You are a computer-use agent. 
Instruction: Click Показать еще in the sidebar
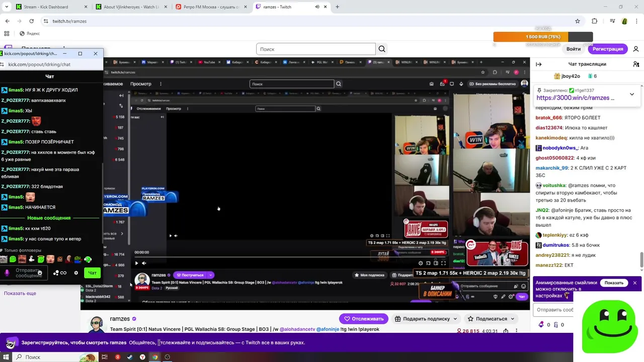click(x=20, y=293)
